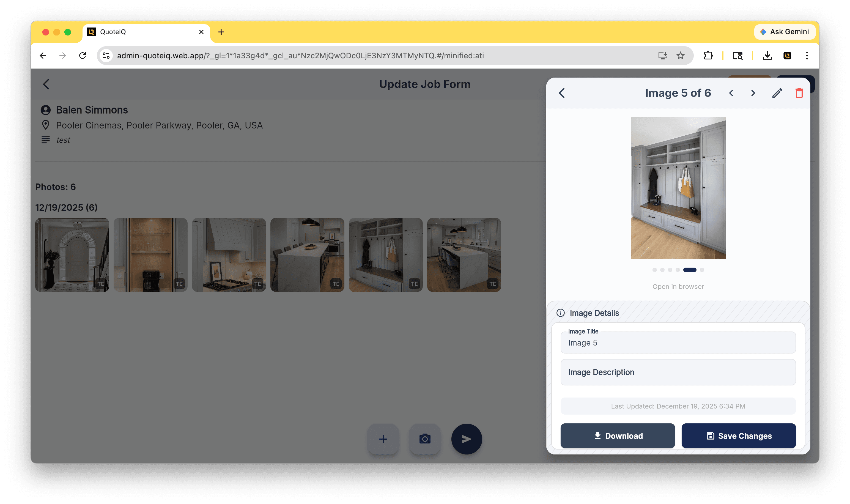
Task: Click browser back arrow
Action: [43, 55]
